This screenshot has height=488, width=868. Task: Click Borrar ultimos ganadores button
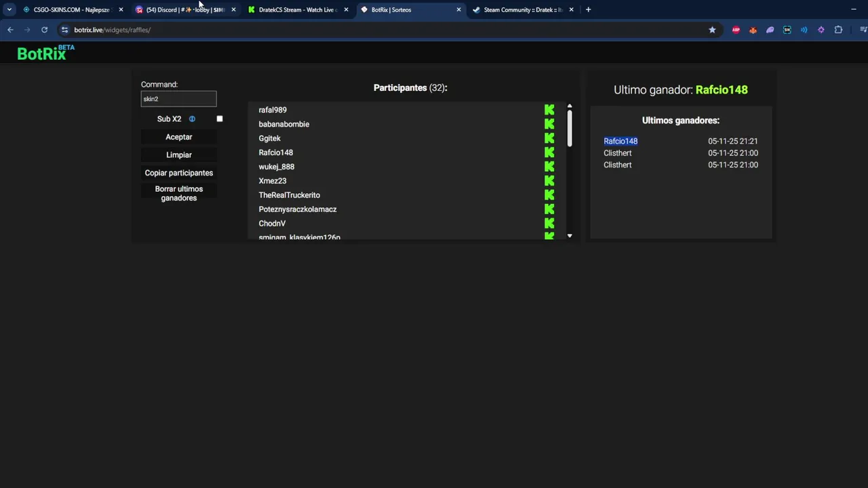[179, 193]
